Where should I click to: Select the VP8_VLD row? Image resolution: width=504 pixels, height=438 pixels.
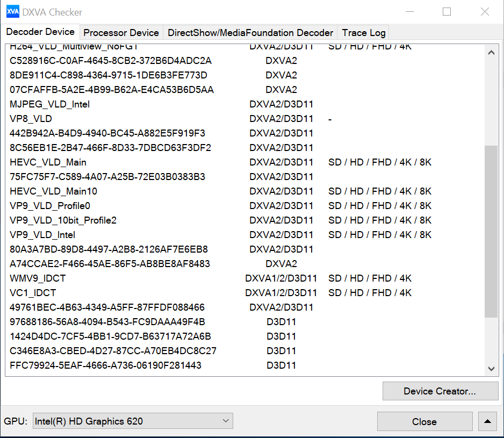pos(245,119)
